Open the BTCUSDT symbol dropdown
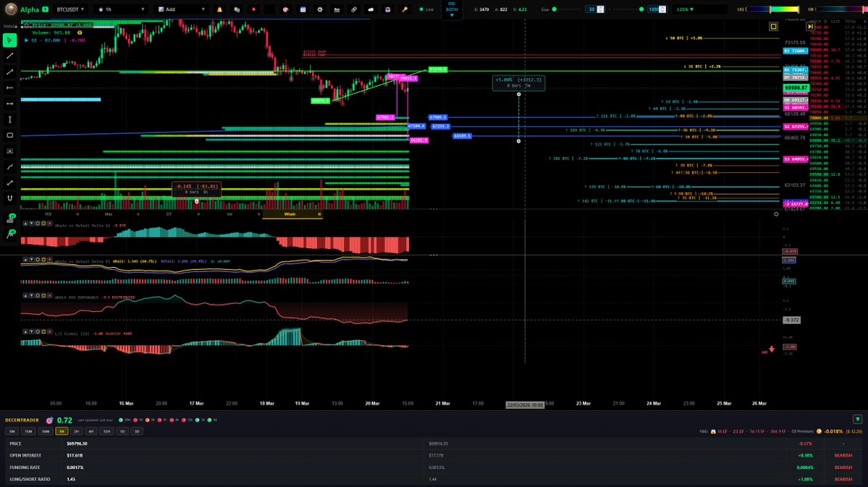This screenshot has width=868, height=487. tap(70, 9)
